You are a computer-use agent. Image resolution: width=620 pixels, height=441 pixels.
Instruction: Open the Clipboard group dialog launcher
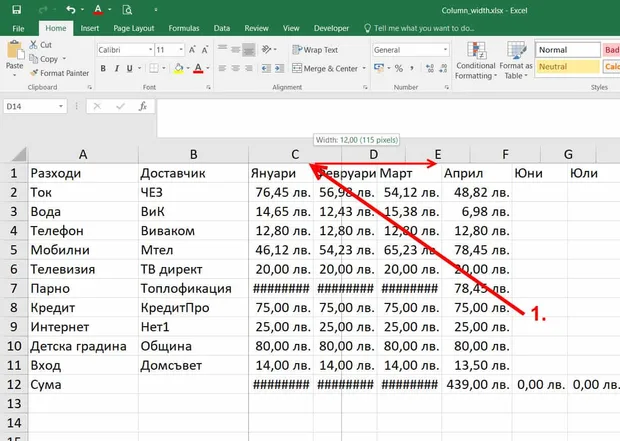tap(89, 87)
